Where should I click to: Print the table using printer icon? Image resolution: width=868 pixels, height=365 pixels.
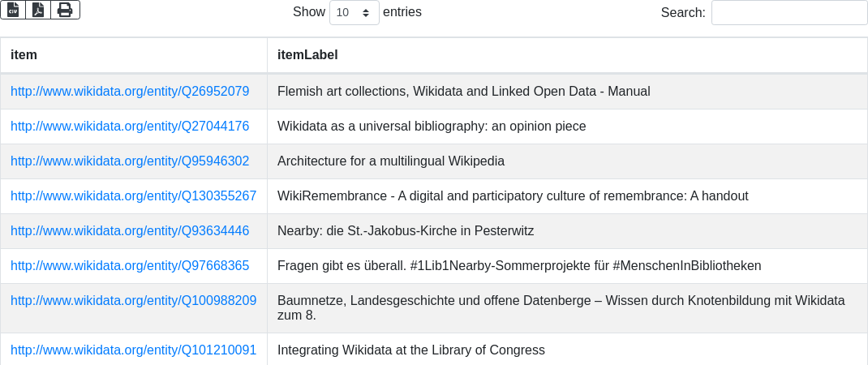tap(65, 10)
